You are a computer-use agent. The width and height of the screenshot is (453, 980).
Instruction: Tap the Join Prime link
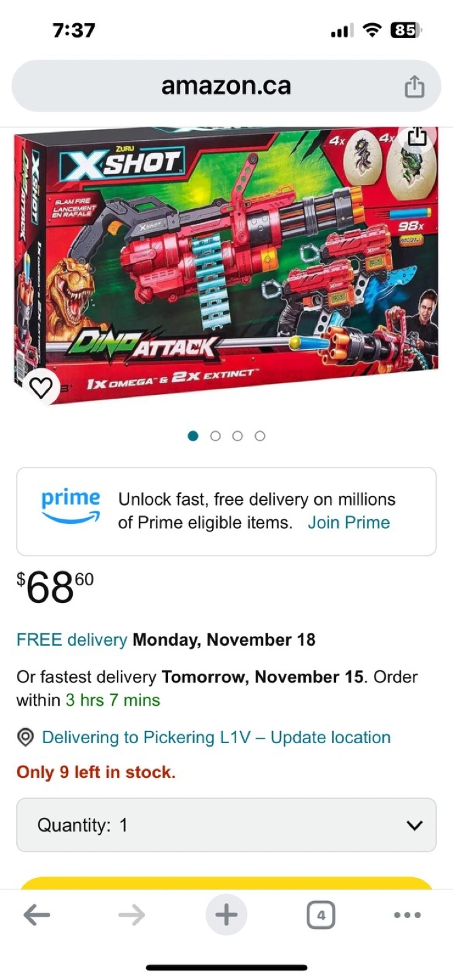349,523
